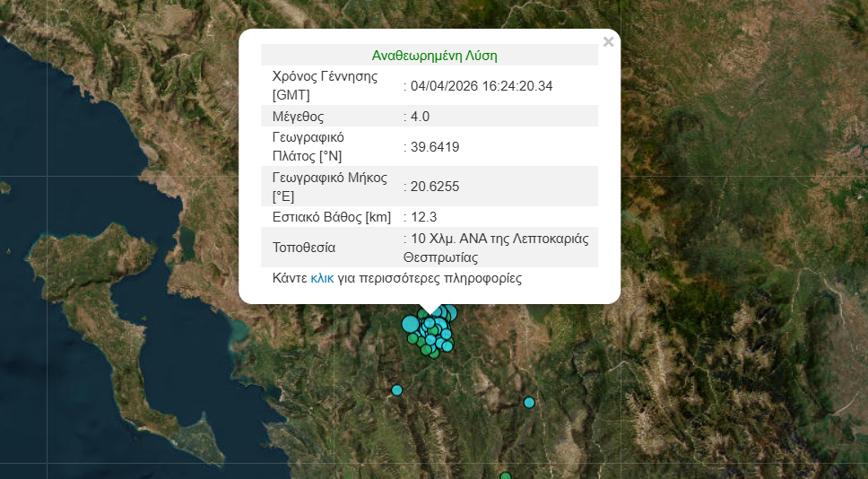This screenshot has height=479, width=868.
Task: Click the origin time 04/04/2026 16:24:20.34
Action: pyautogui.click(x=482, y=86)
